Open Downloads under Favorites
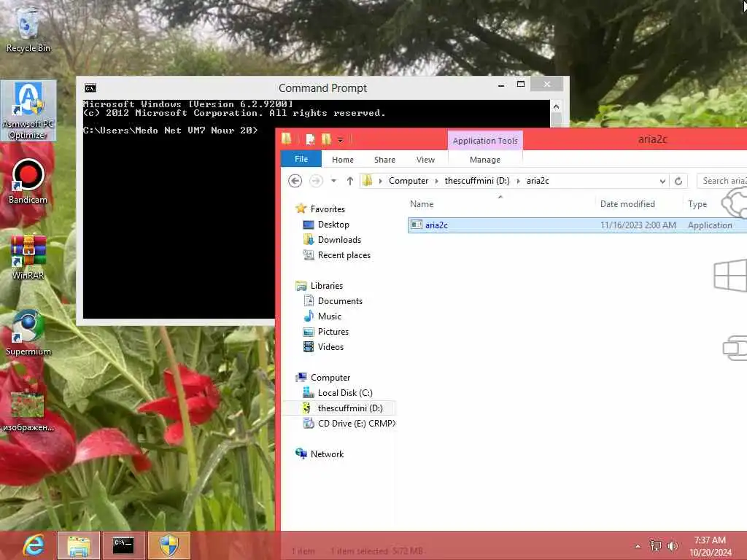The image size is (747, 560). 339,239
